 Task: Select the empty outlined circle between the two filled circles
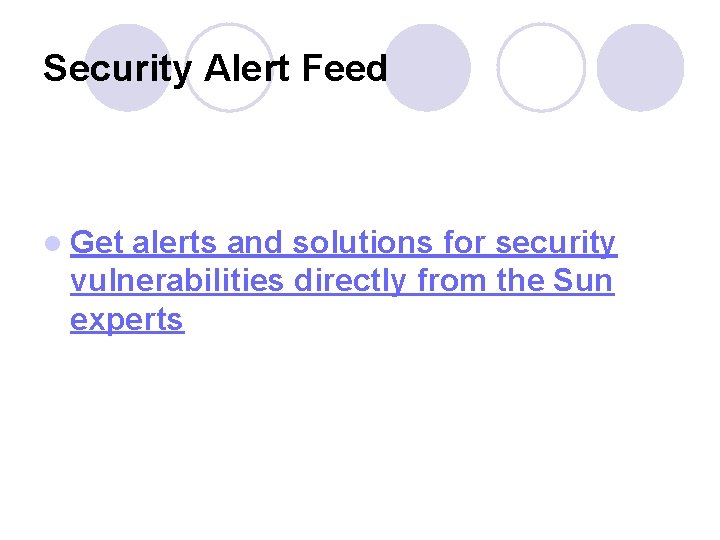541,68
